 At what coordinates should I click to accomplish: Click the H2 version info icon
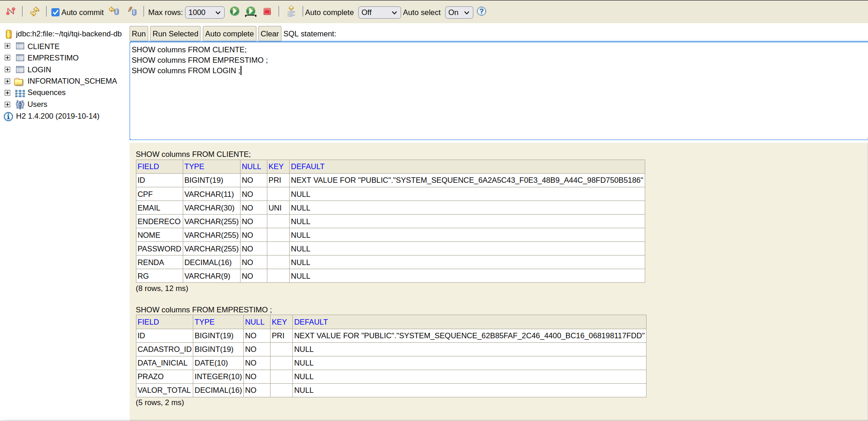pyautogui.click(x=8, y=116)
